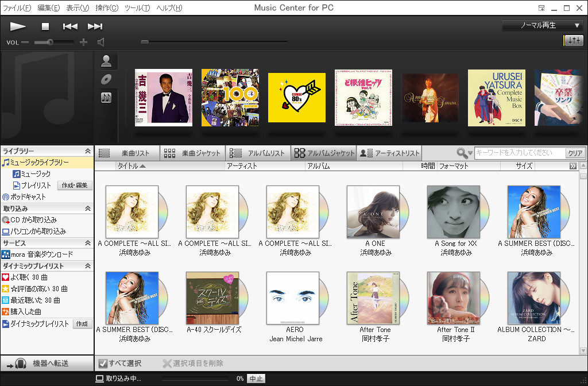Check the すべて選択 checkbox

(103, 363)
